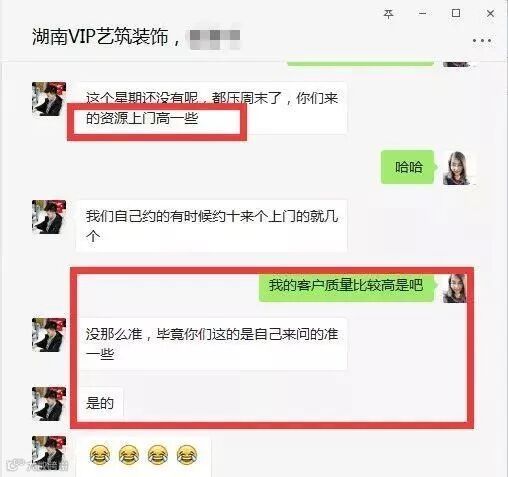Pin the chat window on top
The height and width of the screenshot is (477, 508).
tap(388, 14)
